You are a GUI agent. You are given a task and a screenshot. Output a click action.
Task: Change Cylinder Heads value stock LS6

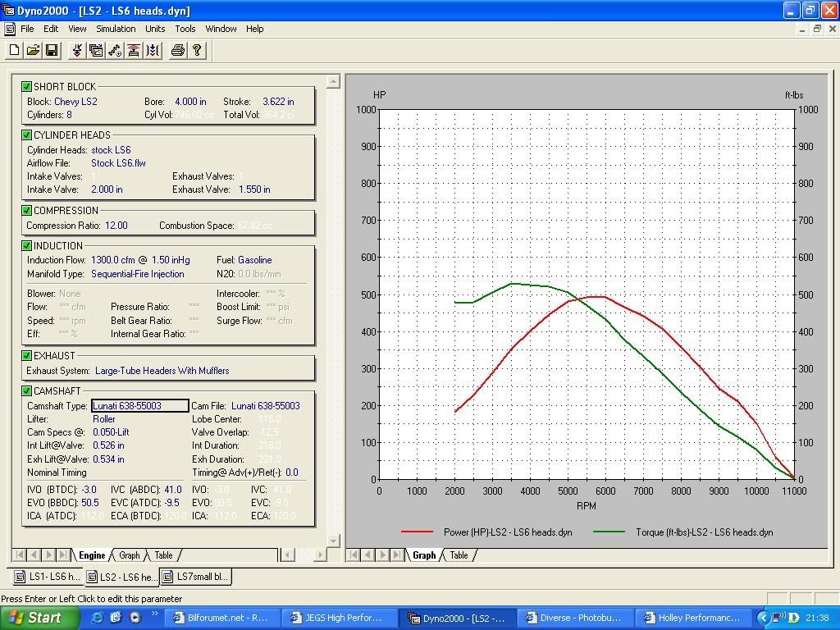point(111,150)
